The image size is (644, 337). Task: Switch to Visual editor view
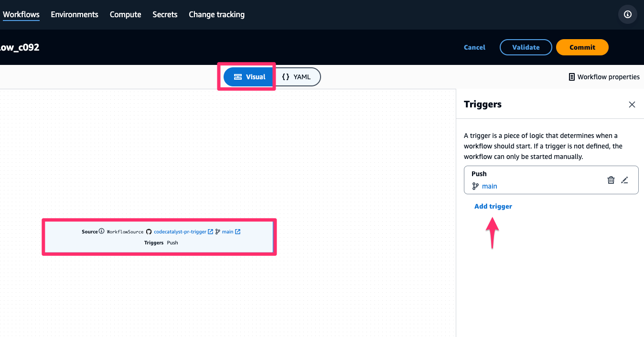pos(249,77)
